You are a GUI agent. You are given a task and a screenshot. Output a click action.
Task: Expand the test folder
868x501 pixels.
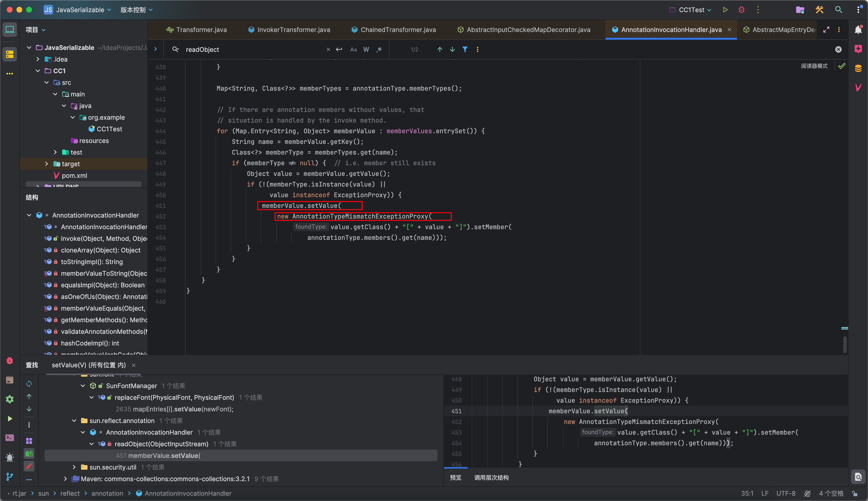pyautogui.click(x=55, y=152)
